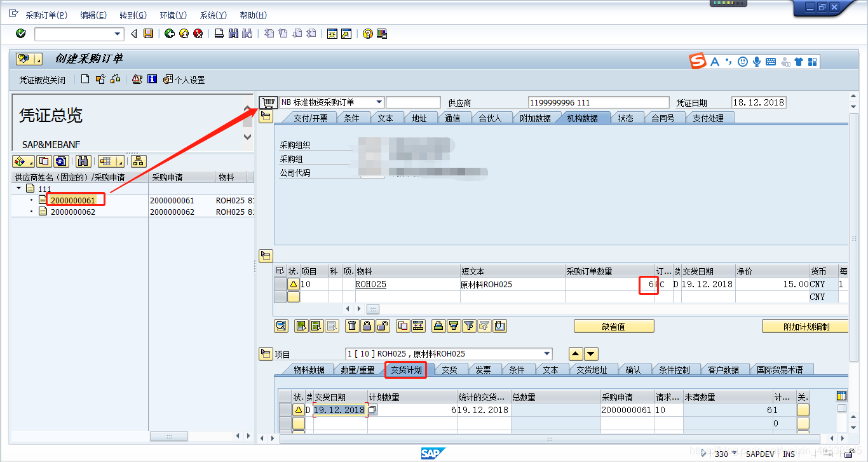Click the Set filter funnel icon
The height and width of the screenshot is (462, 868).
pos(470,326)
